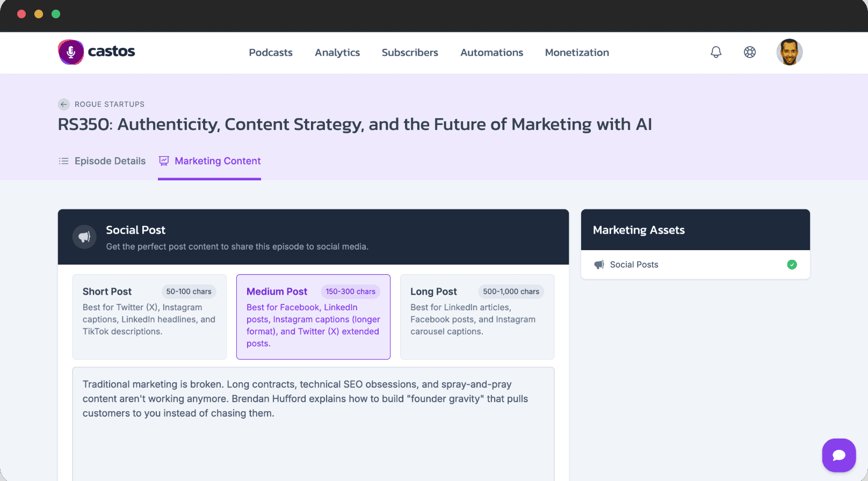
Task: Click the Castos microphone logo icon
Action: click(x=71, y=52)
